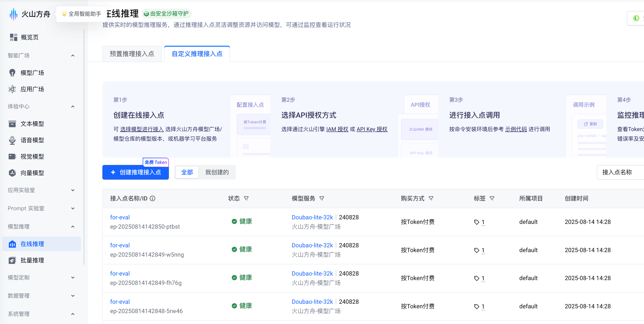Click tag icon in first for-eval row
Image resolution: width=644 pixels, height=324 pixels.
tap(477, 222)
